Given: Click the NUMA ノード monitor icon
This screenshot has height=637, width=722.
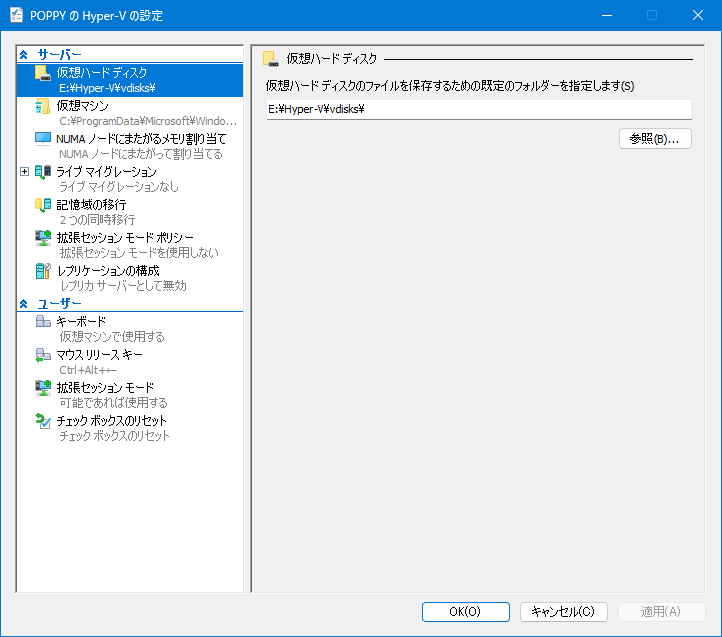Looking at the screenshot, I should (43, 139).
